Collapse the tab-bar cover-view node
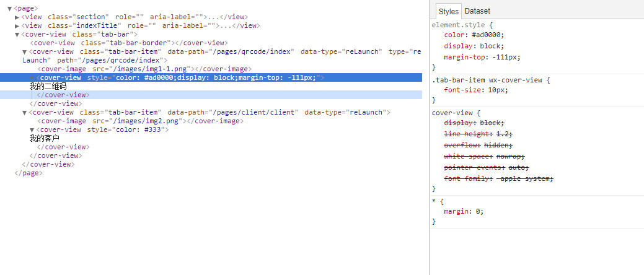Screen dimensions: 644x275 click(17, 35)
